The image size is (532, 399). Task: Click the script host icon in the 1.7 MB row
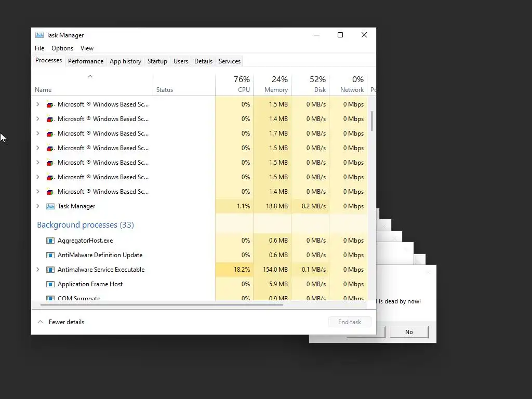pyautogui.click(x=50, y=134)
